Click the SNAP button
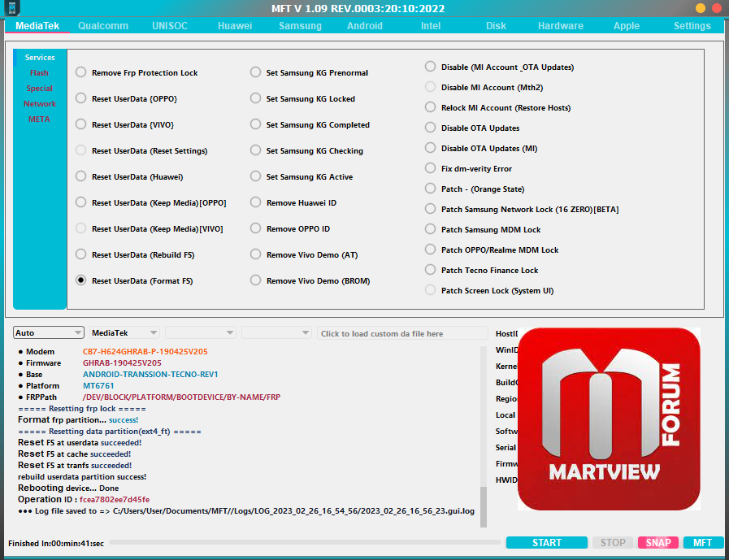This screenshot has width=729, height=560. click(x=658, y=543)
